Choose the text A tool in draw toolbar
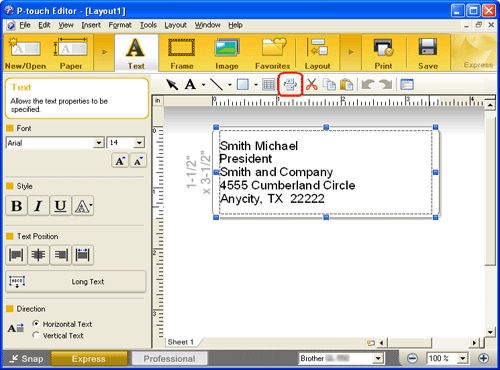This screenshot has width=500, height=370. pos(190,84)
